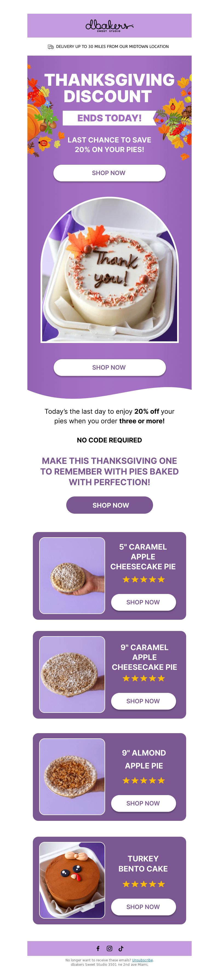Shop the 5" Caramel Apple Cheesecake Pie
The height and width of the screenshot is (980, 219).
click(x=143, y=602)
